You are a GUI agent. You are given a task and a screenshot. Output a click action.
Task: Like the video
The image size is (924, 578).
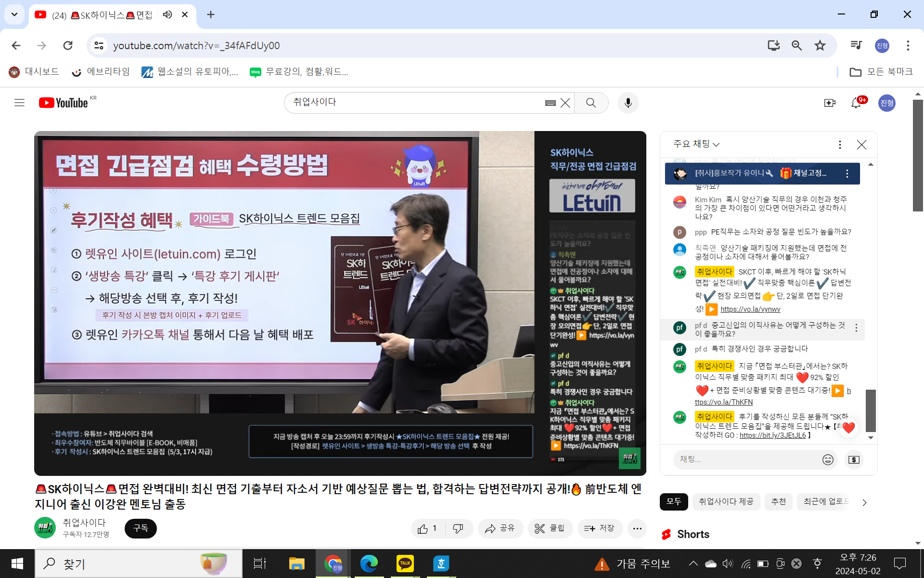pyautogui.click(x=428, y=528)
